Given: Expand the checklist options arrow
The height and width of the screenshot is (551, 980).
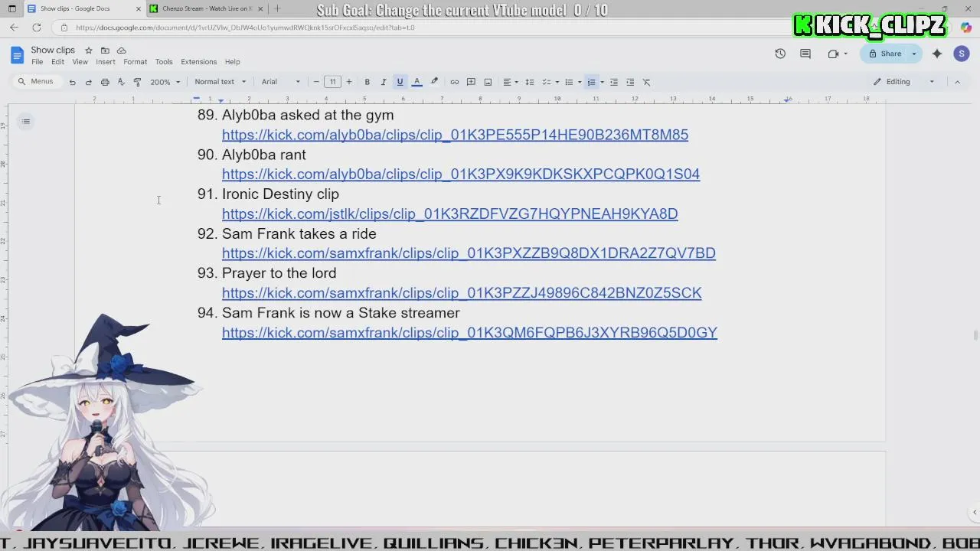Looking at the screenshot, I should 557,82.
